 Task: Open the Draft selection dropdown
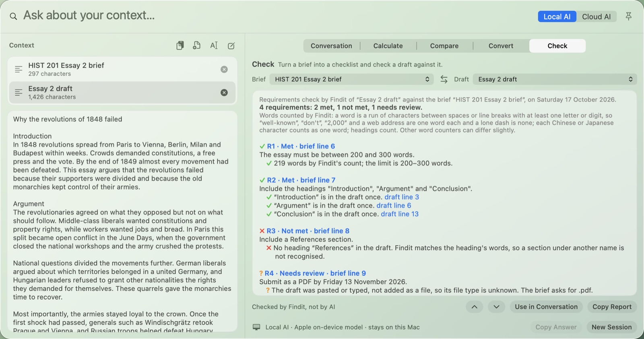coord(555,79)
